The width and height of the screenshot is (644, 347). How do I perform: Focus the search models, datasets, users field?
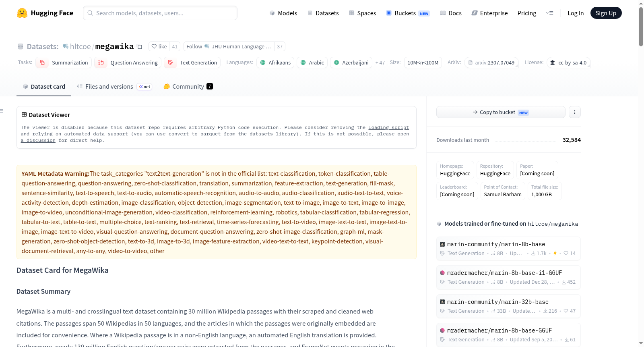pos(160,13)
